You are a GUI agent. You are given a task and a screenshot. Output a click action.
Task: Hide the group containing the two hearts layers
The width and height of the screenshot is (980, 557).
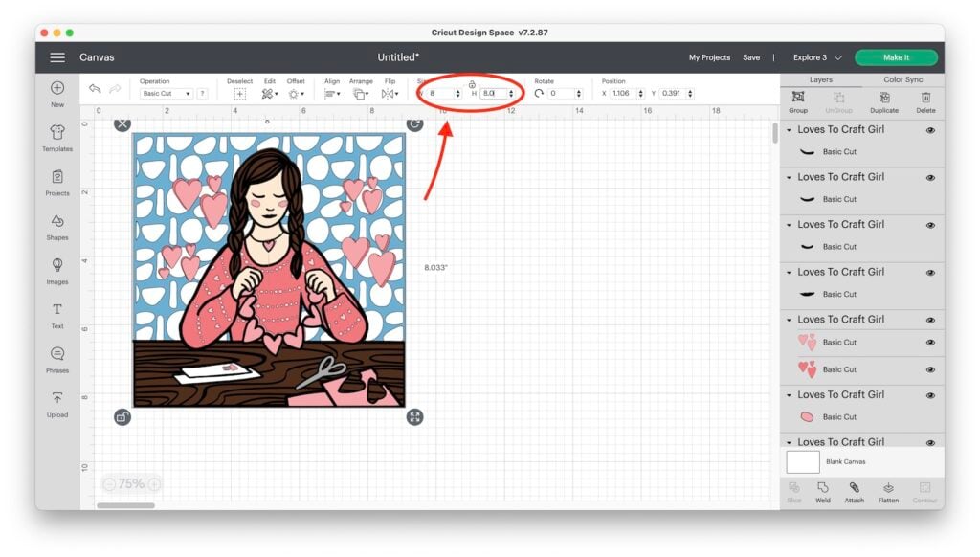click(x=930, y=320)
